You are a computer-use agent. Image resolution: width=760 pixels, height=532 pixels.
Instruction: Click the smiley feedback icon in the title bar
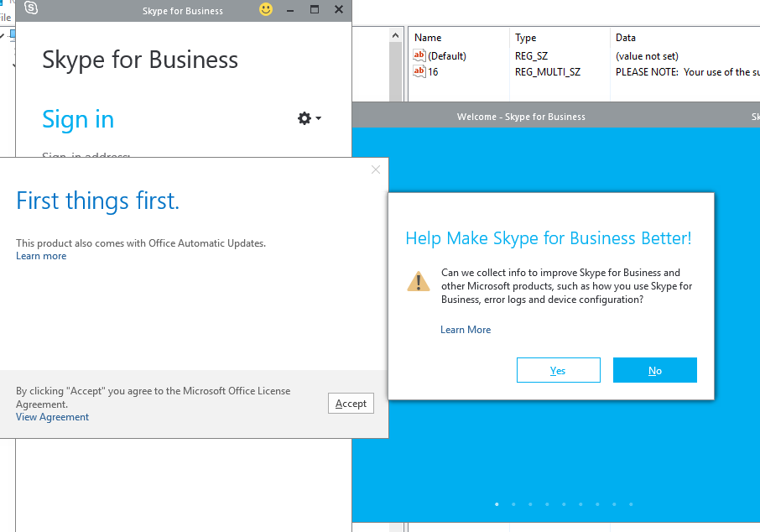pos(265,10)
